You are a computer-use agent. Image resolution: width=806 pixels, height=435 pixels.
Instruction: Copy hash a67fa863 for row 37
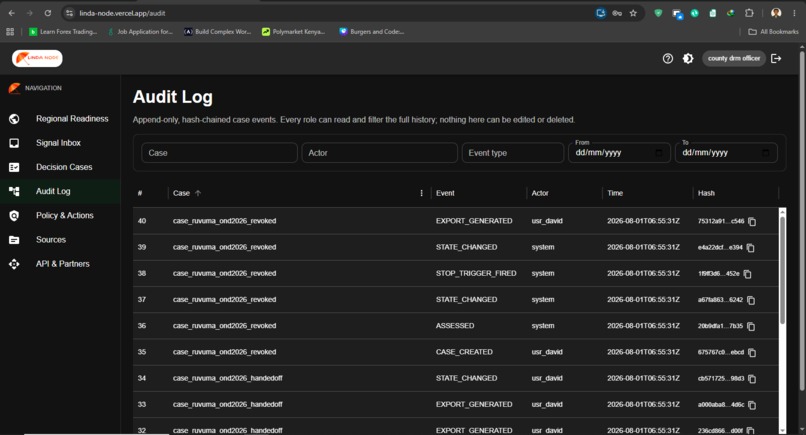click(x=751, y=300)
